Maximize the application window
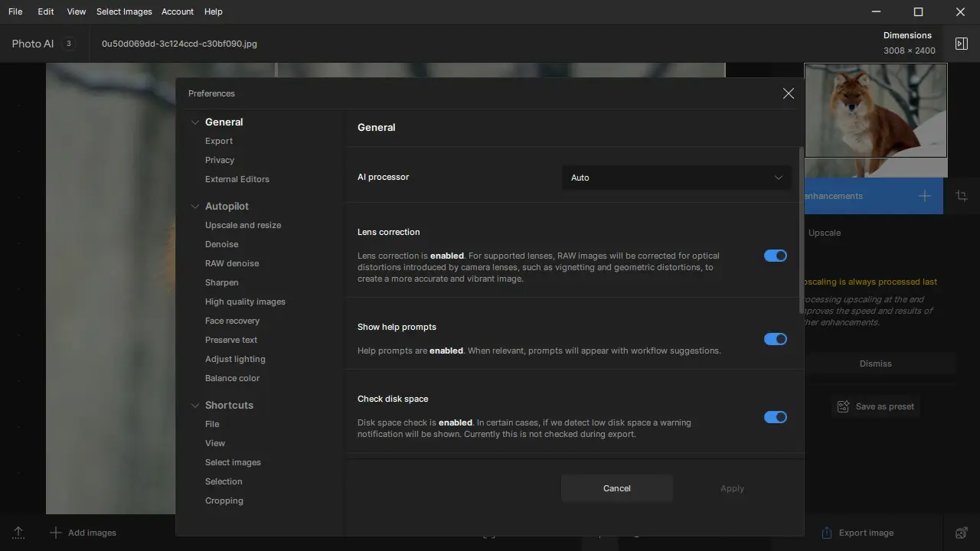 point(919,11)
